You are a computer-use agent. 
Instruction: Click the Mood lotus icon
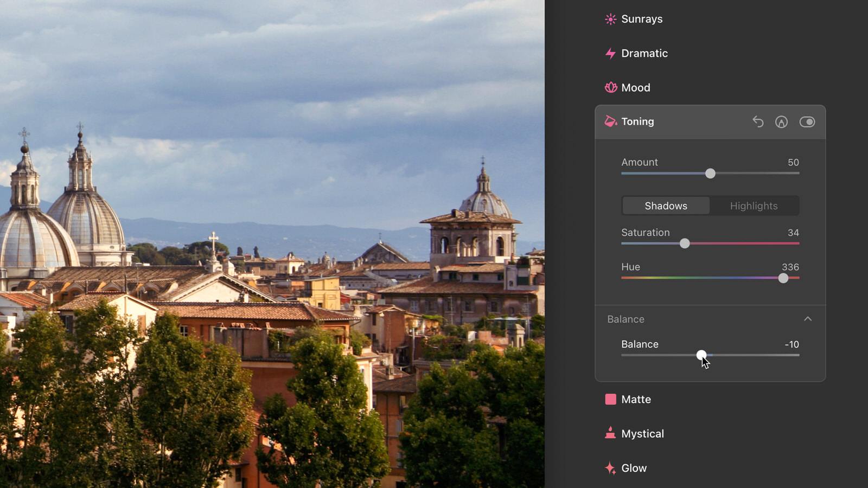[x=611, y=87]
